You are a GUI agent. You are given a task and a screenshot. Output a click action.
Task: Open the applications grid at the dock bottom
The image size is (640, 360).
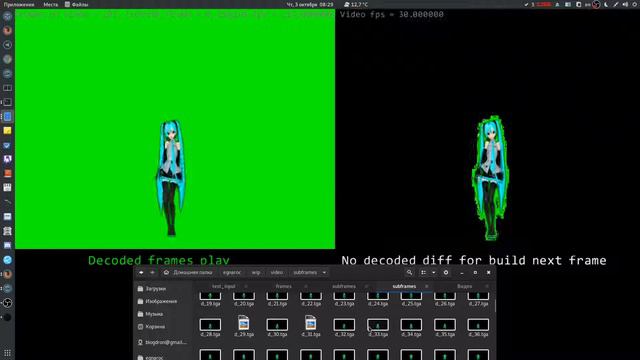pyautogui.click(x=7, y=353)
